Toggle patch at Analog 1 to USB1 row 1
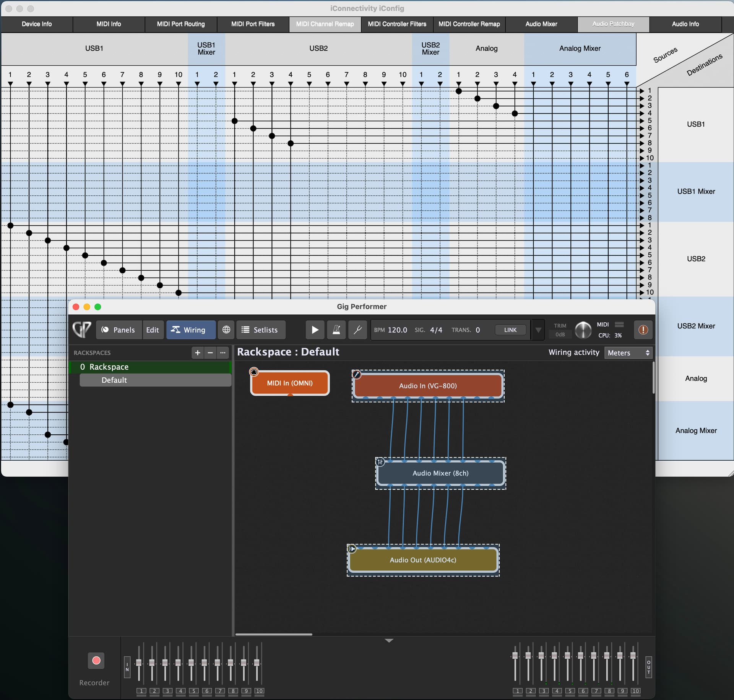 click(x=459, y=91)
